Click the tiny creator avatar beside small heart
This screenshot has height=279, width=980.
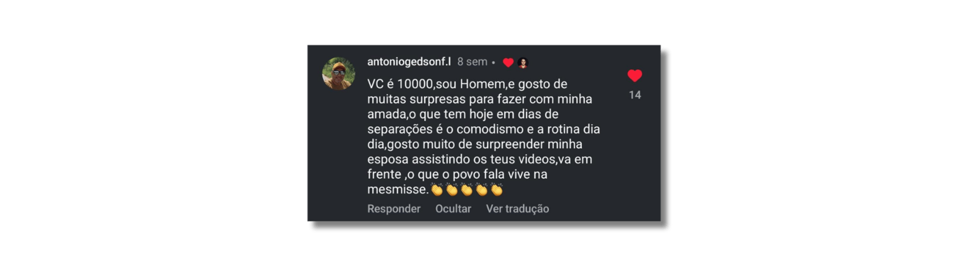click(523, 62)
